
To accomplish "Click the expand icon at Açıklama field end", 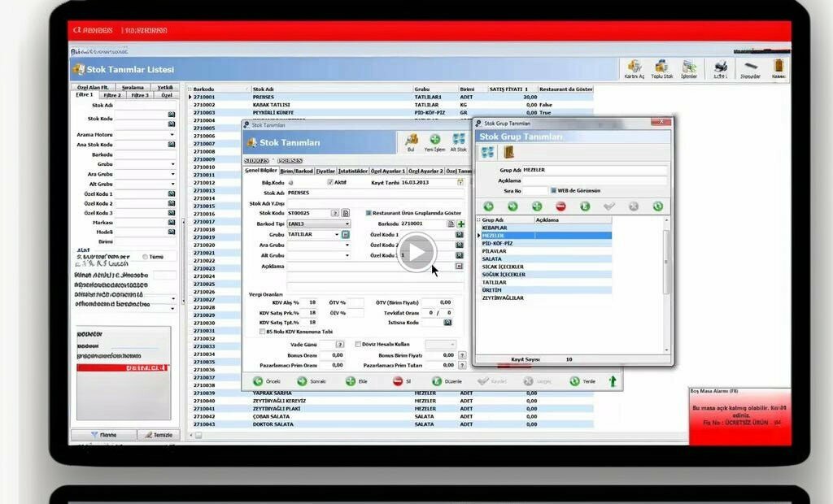I will [x=459, y=266].
